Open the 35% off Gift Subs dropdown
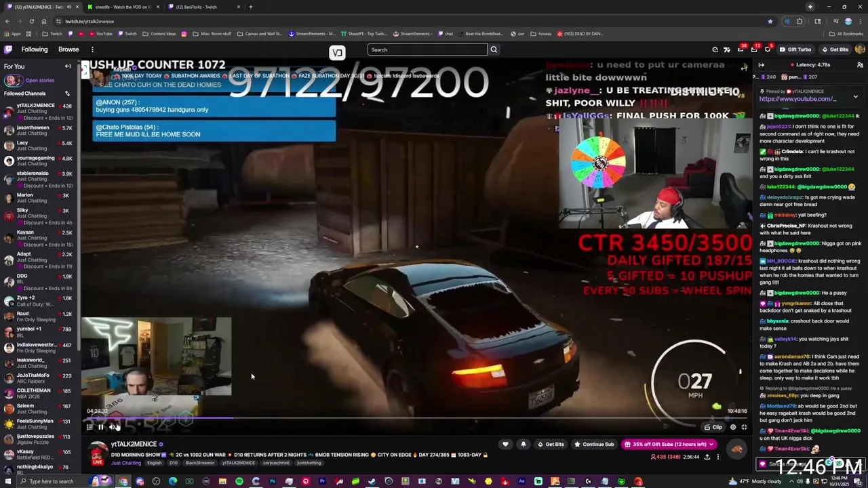The width and height of the screenshot is (868, 488). [x=670, y=444]
